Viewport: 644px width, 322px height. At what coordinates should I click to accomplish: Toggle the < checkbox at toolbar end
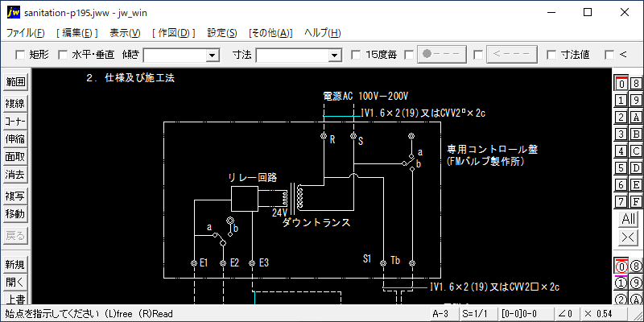(609, 54)
